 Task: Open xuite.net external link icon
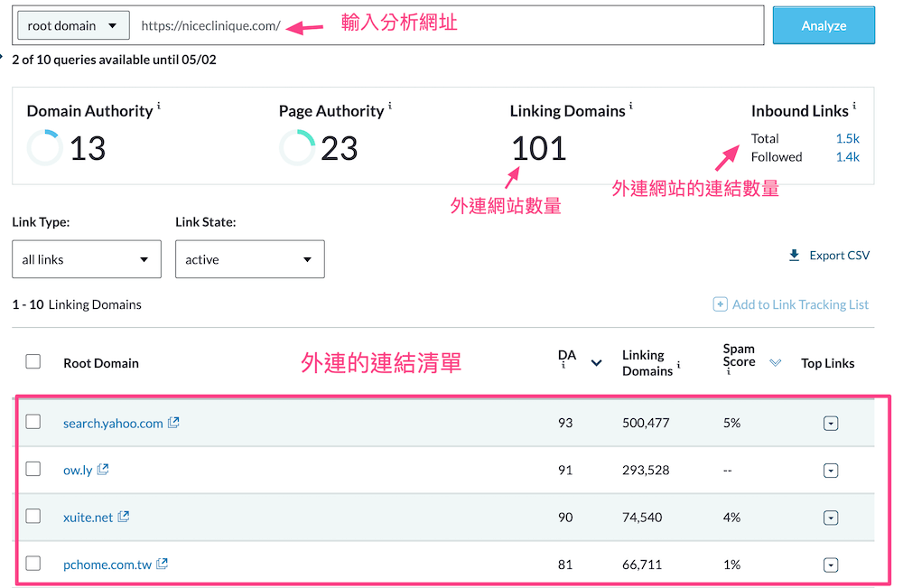click(x=123, y=517)
